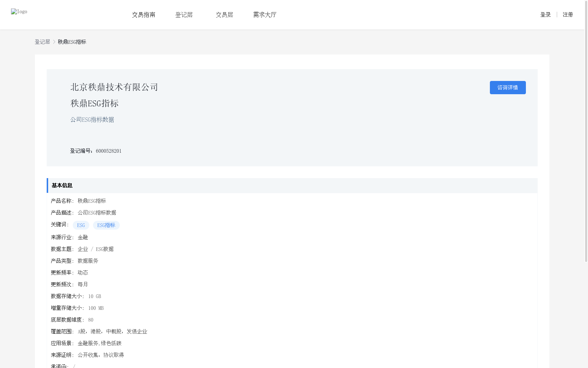This screenshot has width=588, height=368.
Task: Click the breadcrumb chevron separator
Action: click(54, 42)
